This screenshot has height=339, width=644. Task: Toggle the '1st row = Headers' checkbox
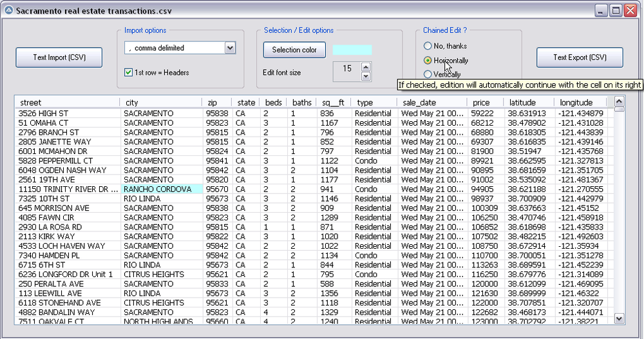click(x=129, y=73)
